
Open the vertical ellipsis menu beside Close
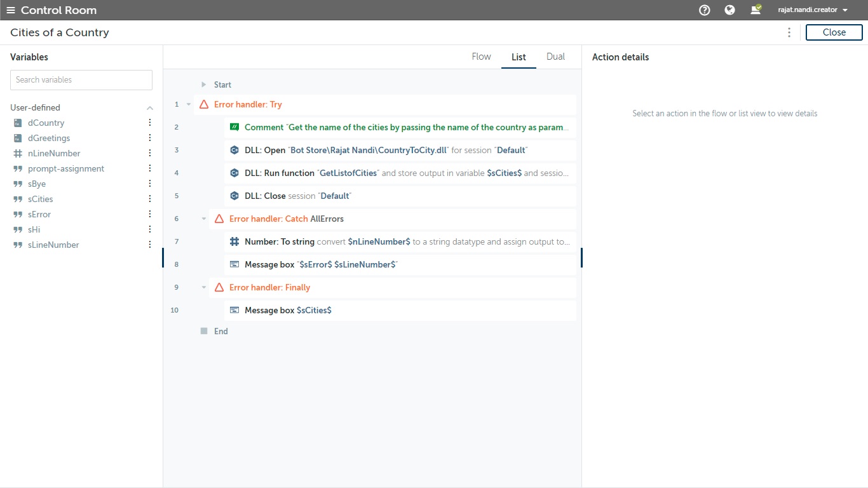click(x=789, y=32)
